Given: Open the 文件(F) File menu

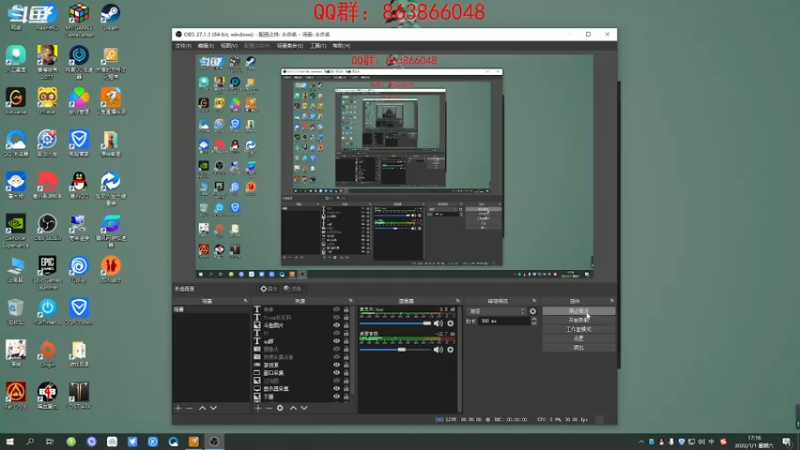Looking at the screenshot, I should 183,46.
